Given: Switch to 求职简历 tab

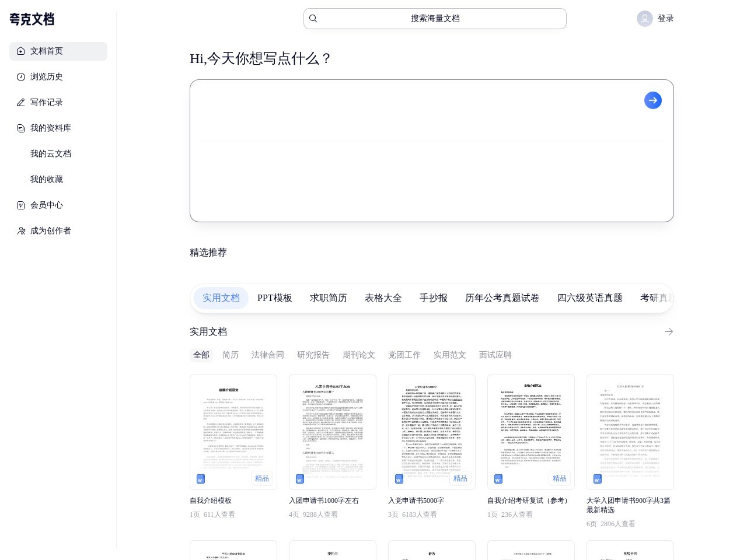Looking at the screenshot, I should (x=329, y=298).
